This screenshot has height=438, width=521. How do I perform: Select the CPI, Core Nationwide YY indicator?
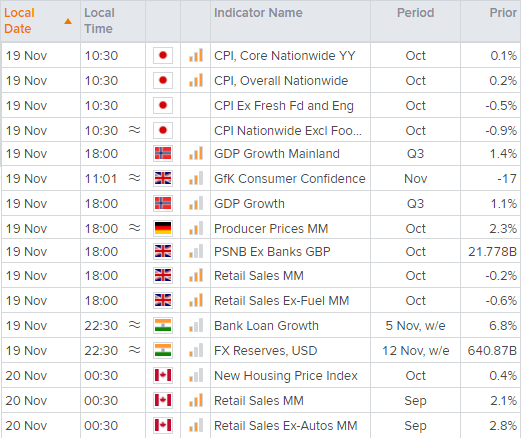pos(284,55)
